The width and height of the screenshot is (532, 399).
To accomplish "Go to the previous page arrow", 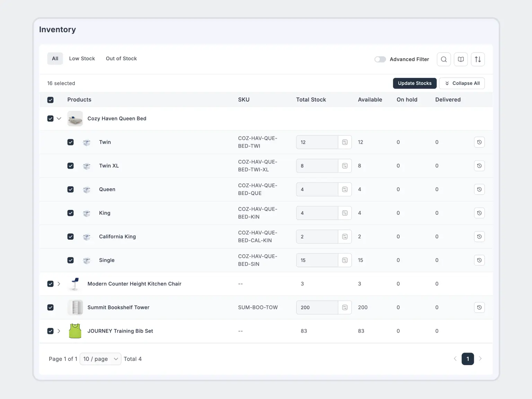I will point(455,359).
